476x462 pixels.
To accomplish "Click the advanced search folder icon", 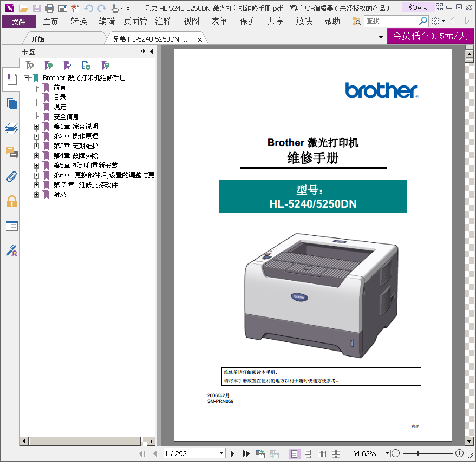I will 356,21.
